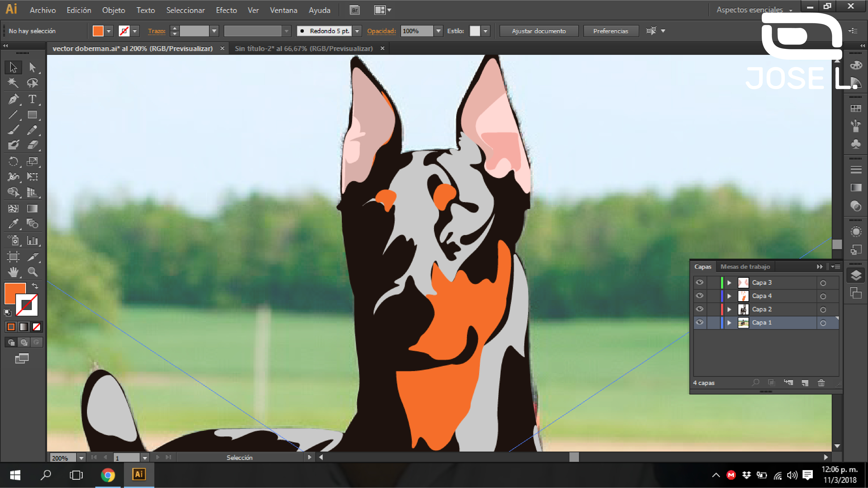Delete selected layer with trash icon
Image resolution: width=868 pixels, height=488 pixels.
821,383
